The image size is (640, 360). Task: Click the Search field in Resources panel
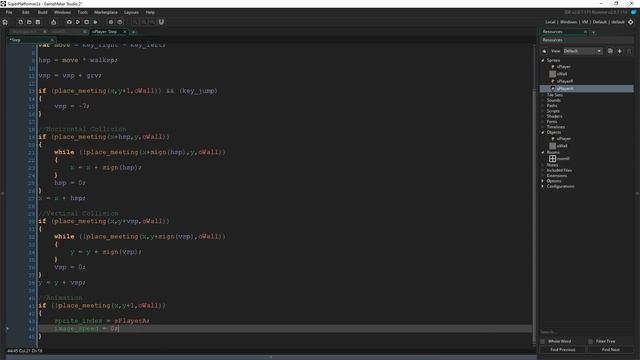click(586, 332)
